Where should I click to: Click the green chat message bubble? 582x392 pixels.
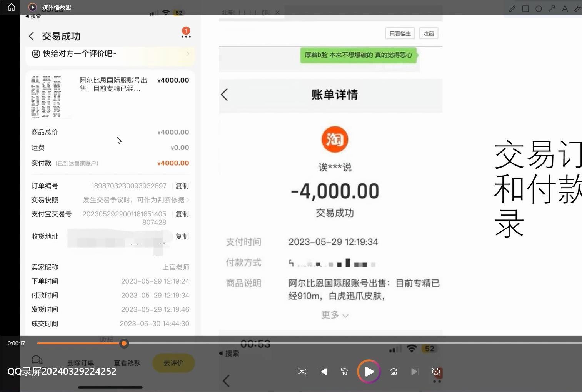pyautogui.click(x=359, y=55)
